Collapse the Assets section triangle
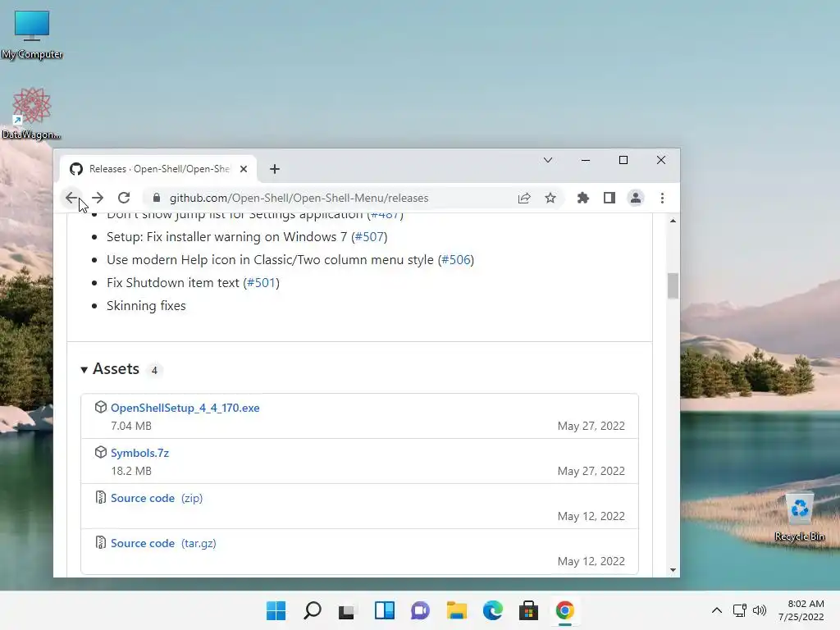The image size is (840, 630). tap(84, 370)
